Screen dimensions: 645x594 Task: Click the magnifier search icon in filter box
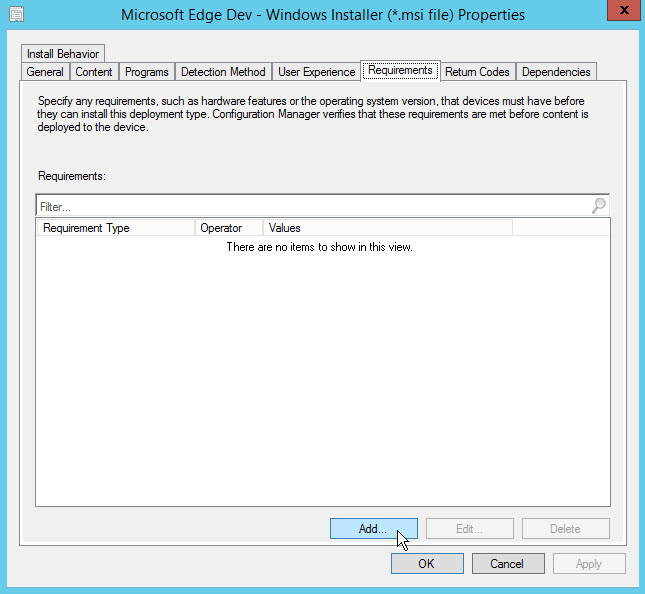click(599, 205)
